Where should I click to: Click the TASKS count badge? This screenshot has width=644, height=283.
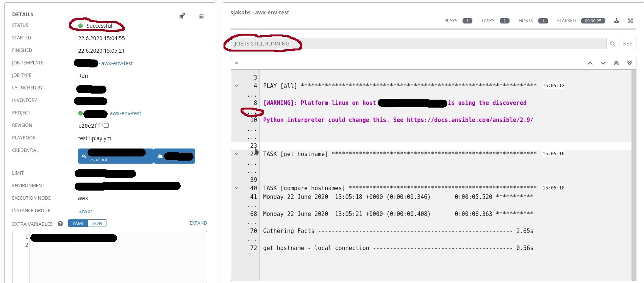[505, 21]
